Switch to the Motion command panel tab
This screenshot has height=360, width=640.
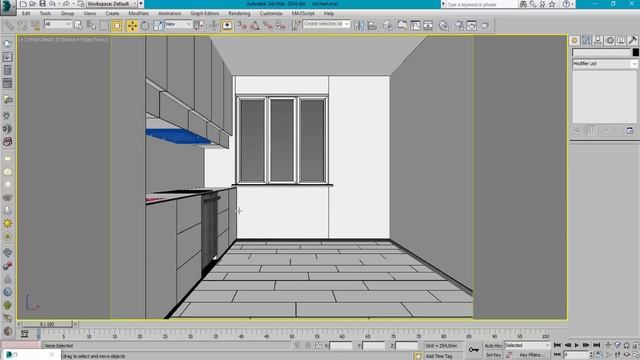[610, 40]
